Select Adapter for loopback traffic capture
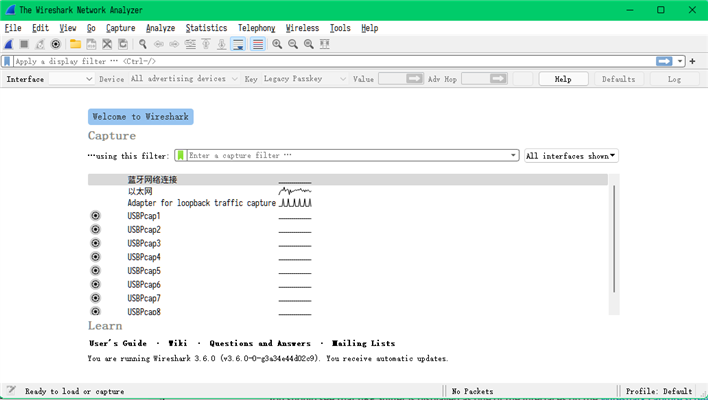 pos(348,203)
